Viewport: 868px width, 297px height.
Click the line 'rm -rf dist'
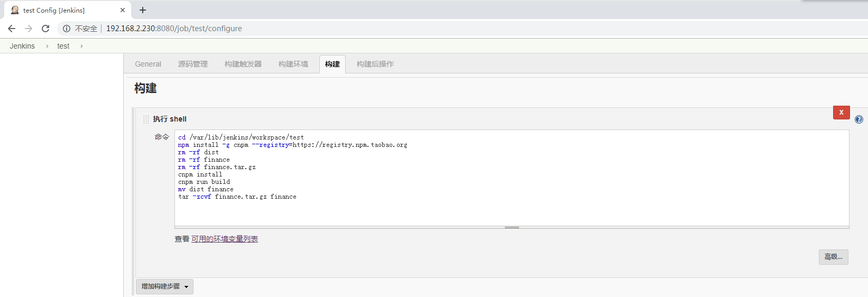[198, 152]
